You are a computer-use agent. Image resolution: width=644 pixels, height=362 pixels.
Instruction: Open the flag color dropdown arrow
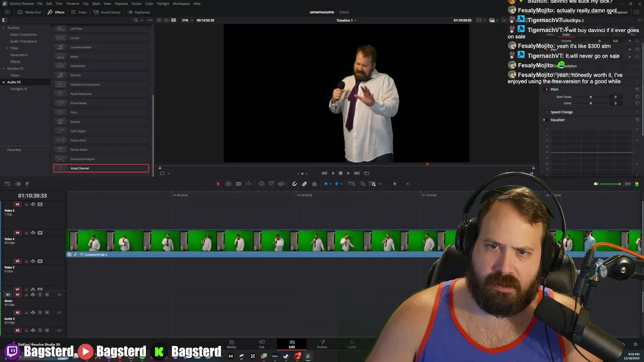(x=331, y=184)
